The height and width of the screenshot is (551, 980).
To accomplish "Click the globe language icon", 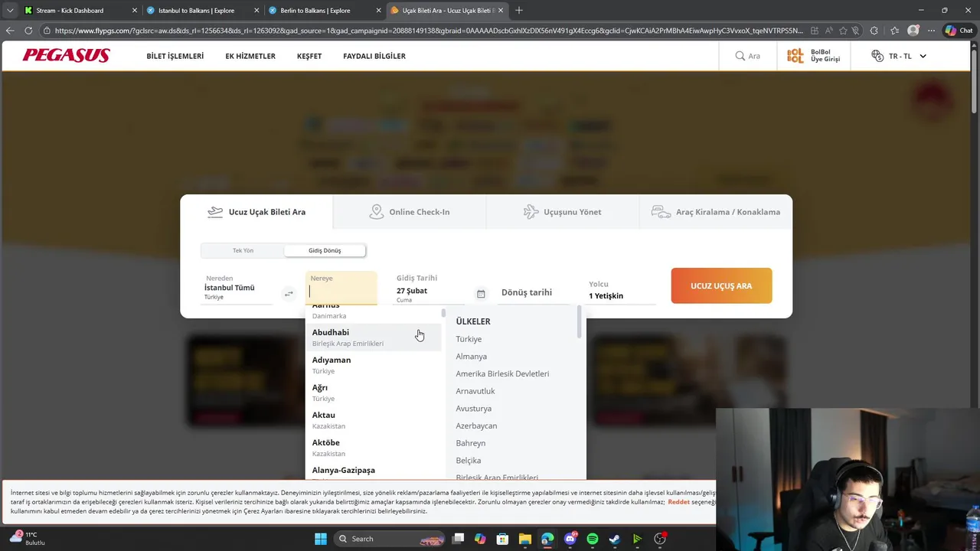I will tap(877, 56).
